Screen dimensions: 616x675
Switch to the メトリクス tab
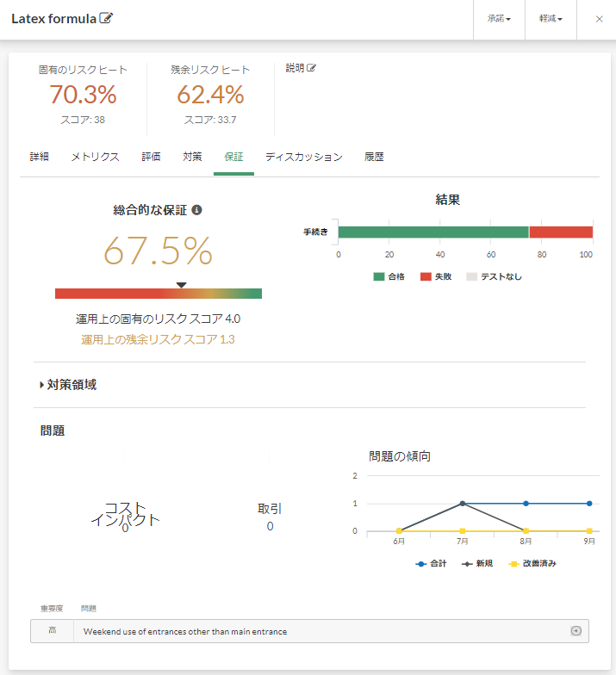[x=95, y=157]
